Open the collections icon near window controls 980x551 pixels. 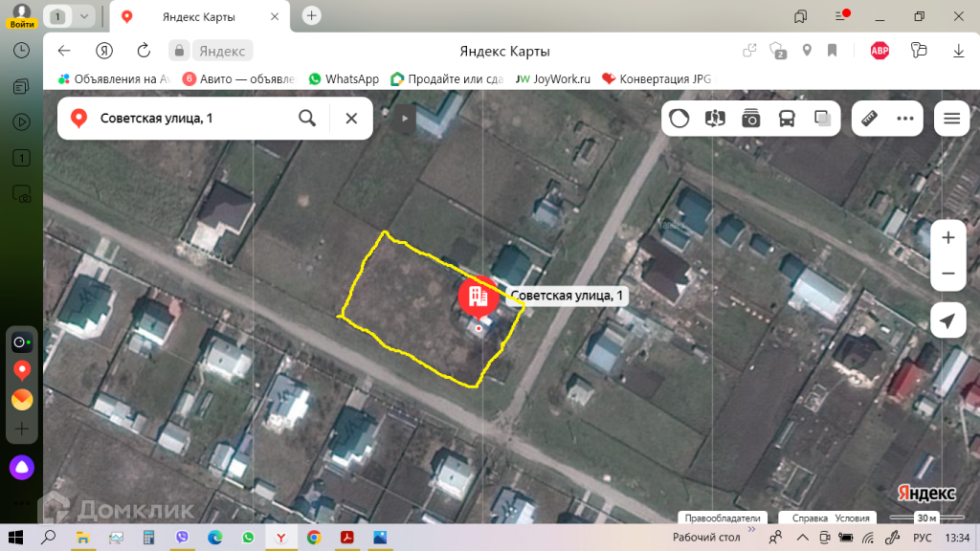800,16
